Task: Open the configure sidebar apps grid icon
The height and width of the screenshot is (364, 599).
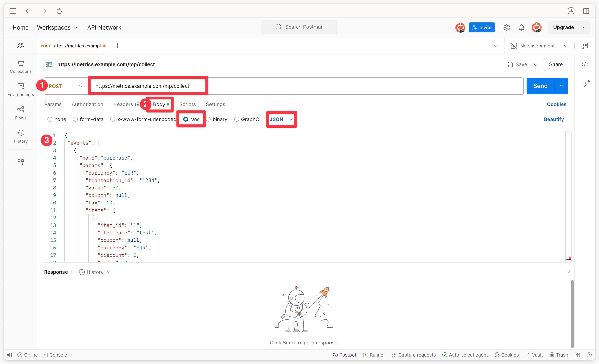Action: tap(21, 162)
